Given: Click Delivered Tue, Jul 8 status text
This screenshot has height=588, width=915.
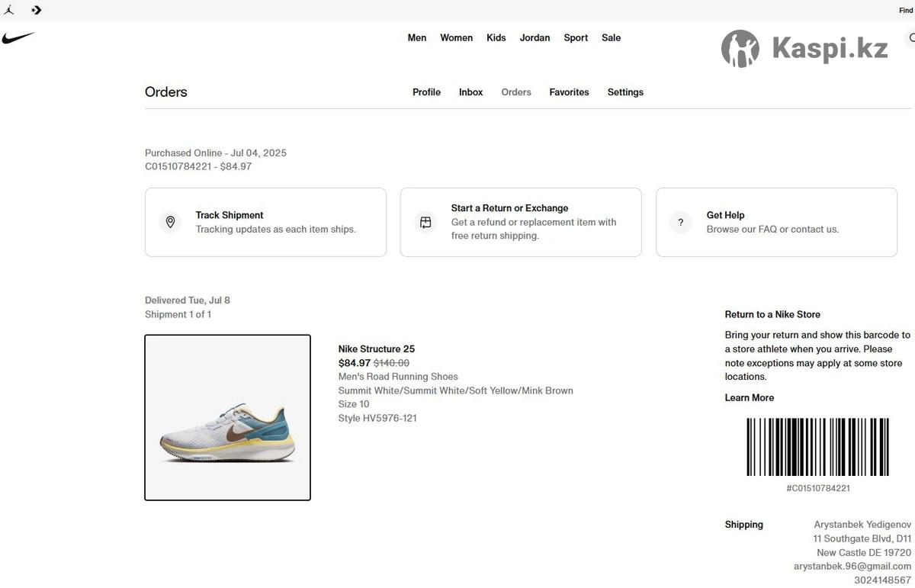Looking at the screenshot, I should tap(188, 300).
